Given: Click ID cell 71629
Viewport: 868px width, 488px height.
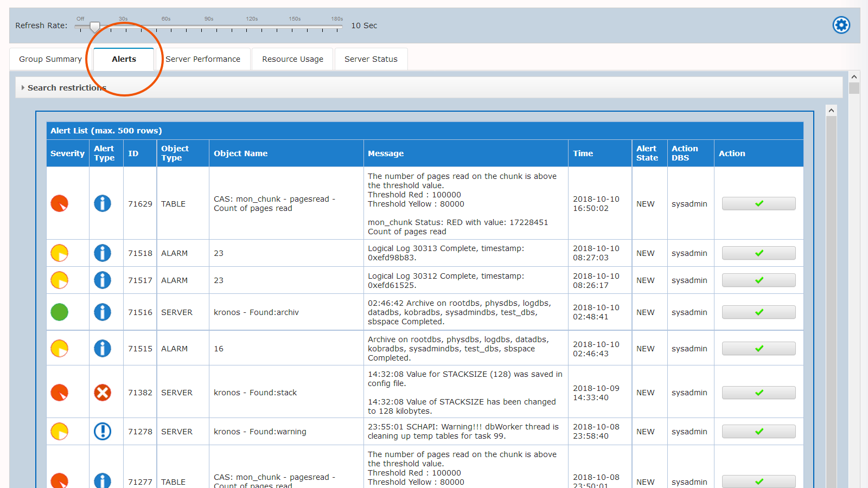Looking at the screenshot, I should point(140,204).
